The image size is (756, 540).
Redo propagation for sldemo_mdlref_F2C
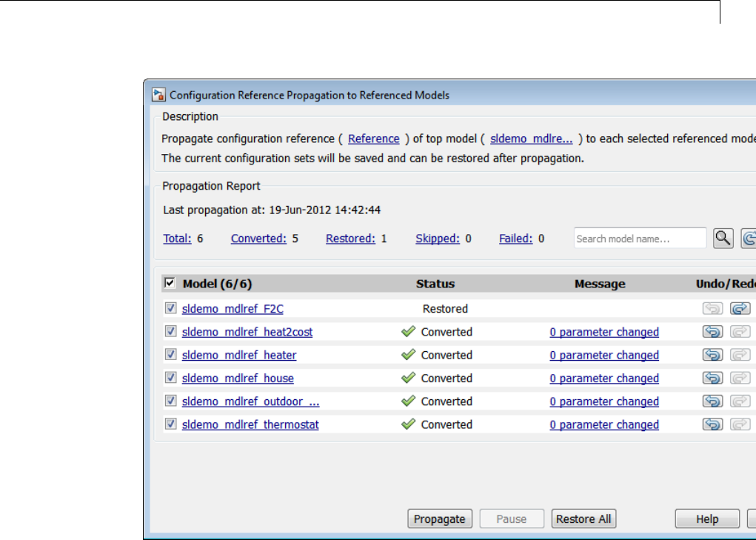point(740,309)
